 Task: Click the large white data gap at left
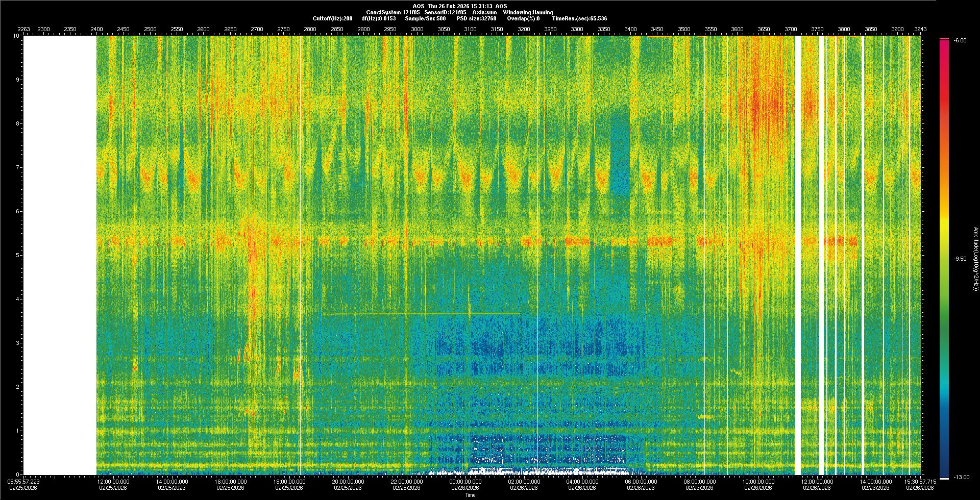tap(60, 255)
